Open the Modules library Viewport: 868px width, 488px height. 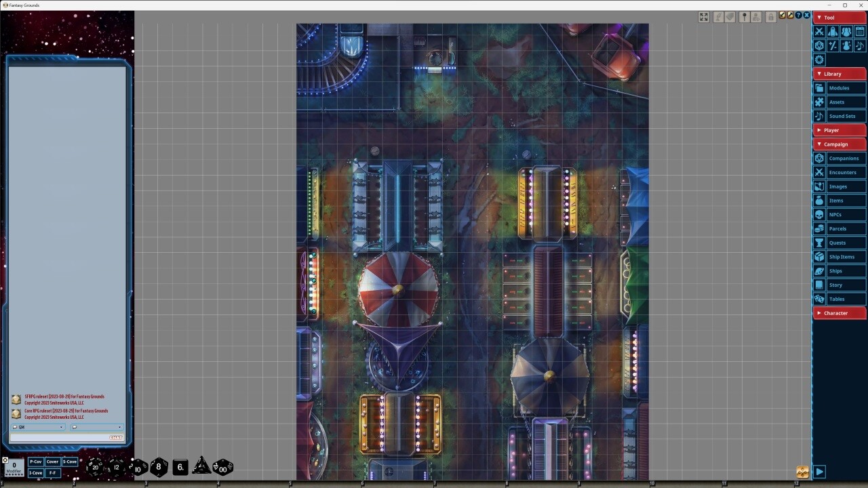[840, 87]
